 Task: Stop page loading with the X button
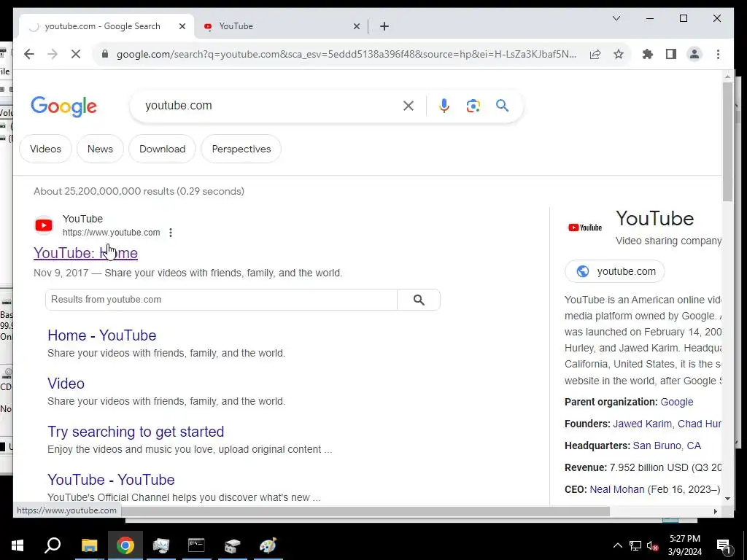[x=76, y=54]
